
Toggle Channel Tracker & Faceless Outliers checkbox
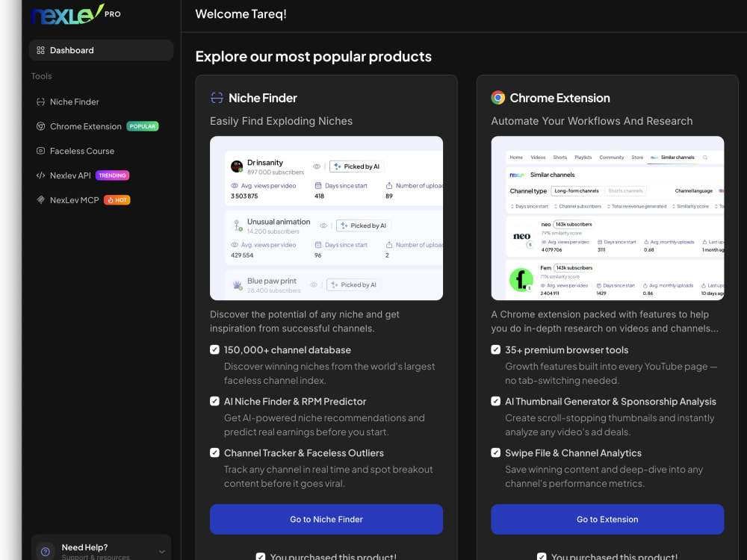[215, 453]
